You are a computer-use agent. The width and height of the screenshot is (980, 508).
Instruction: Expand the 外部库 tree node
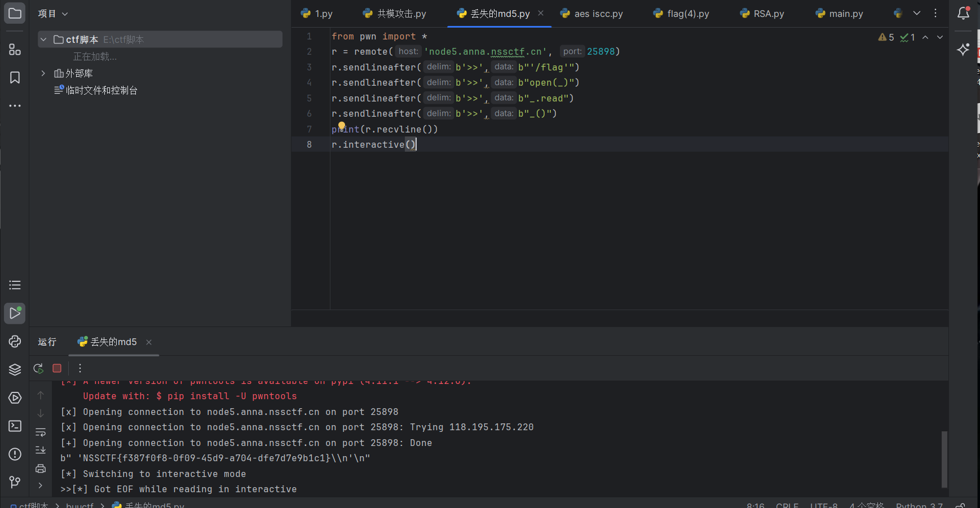(x=43, y=73)
